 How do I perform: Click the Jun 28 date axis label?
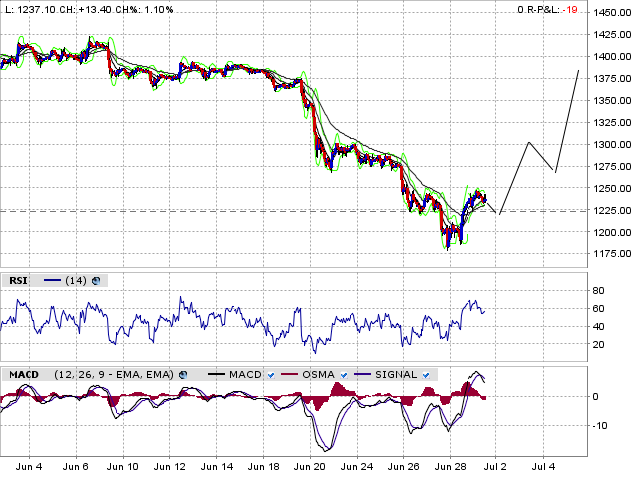[450, 467]
